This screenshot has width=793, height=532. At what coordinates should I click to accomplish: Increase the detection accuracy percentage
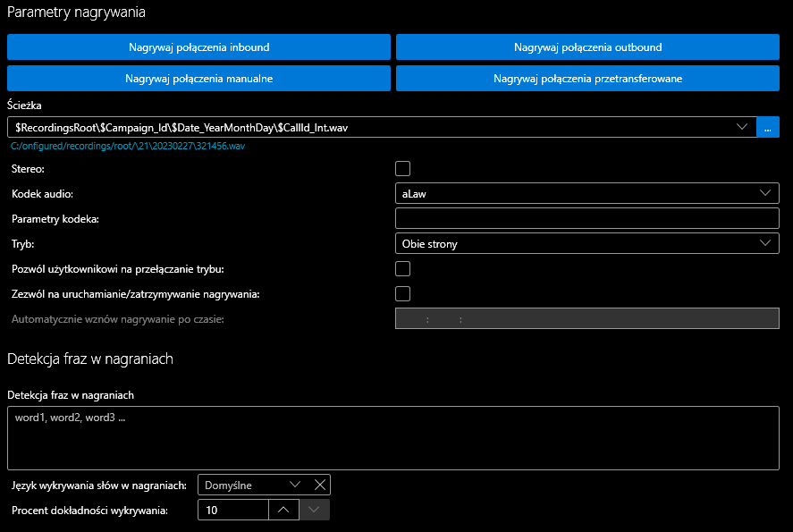(283, 510)
